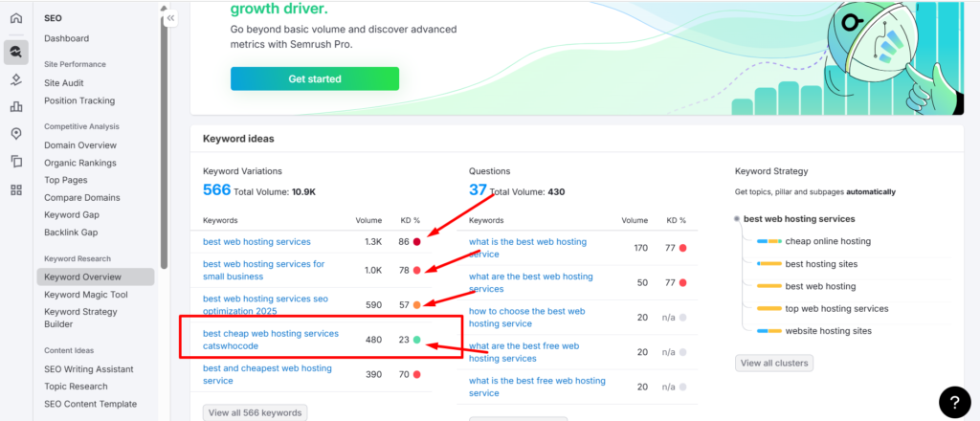Open the apps grid icon in rail
Screen dimensions: 980x421
tap(16, 189)
